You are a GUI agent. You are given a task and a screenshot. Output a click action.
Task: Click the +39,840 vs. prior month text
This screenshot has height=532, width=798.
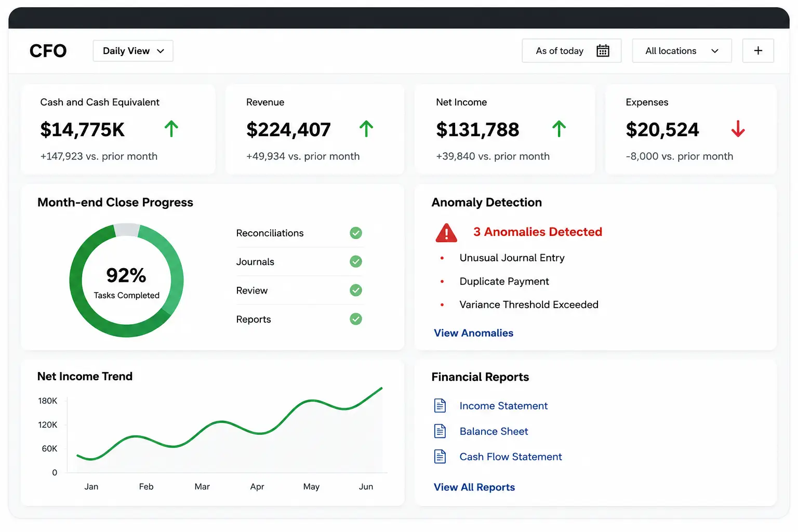pos(493,156)
